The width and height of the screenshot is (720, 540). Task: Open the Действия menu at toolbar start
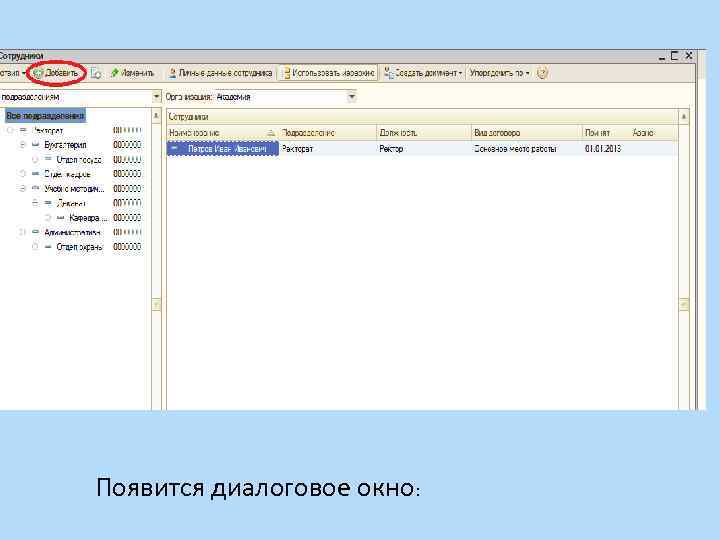(x=12, y=73)
